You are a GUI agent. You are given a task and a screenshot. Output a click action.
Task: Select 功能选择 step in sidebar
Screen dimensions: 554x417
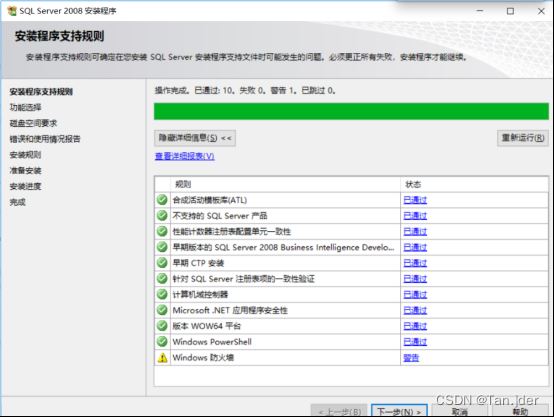point(25,107)
